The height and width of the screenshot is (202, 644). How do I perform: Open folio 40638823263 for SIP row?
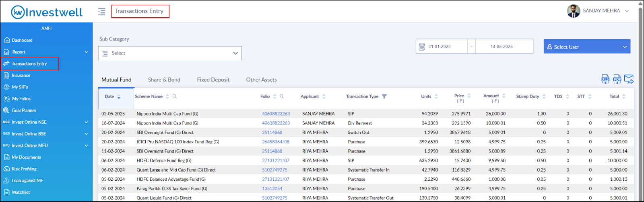click(276, 114)
